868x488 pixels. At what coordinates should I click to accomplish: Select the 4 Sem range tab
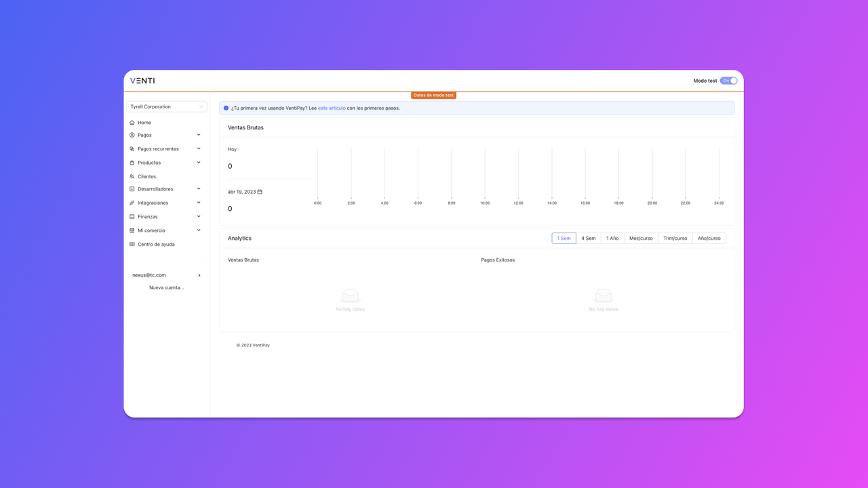click(x=589, y=238)
